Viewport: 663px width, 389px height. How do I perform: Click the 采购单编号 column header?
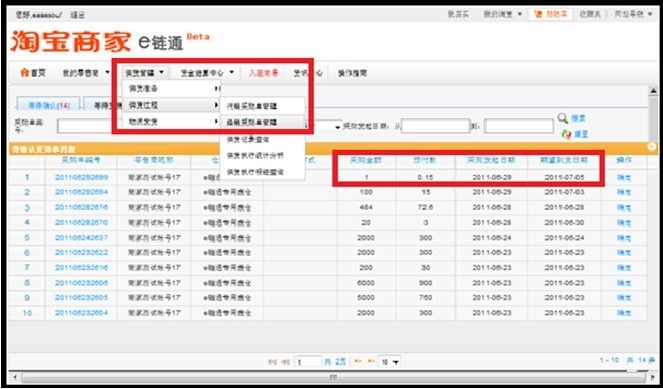point(81,160)
